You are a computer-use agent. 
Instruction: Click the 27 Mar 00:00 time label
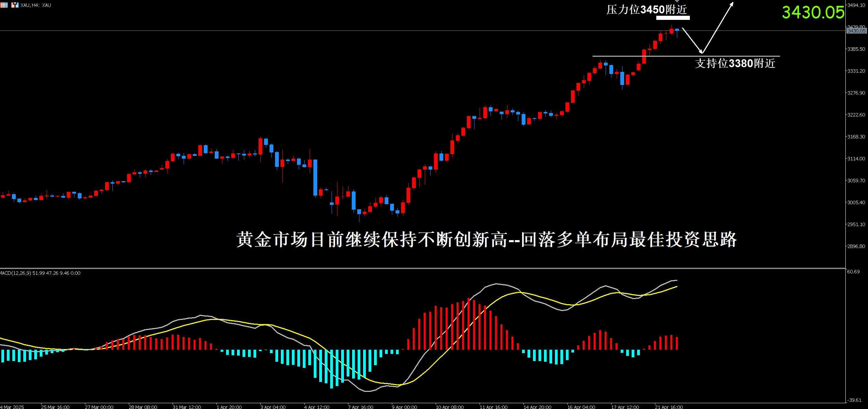[x=99, y=407]
